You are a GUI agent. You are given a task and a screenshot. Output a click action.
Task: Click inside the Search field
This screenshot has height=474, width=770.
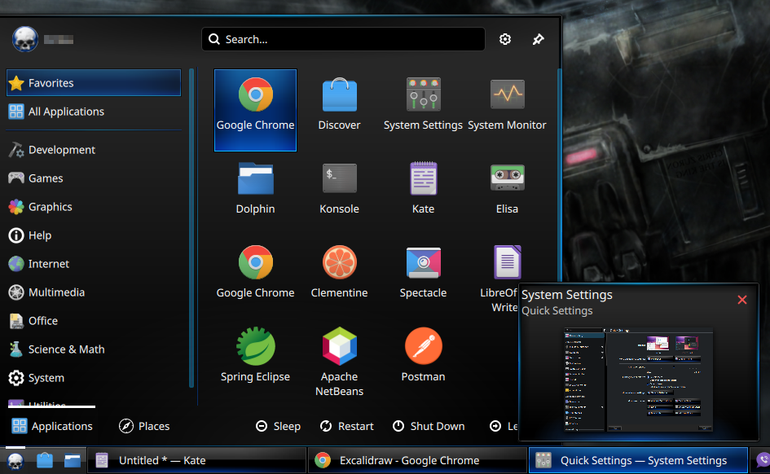(343, 39)
